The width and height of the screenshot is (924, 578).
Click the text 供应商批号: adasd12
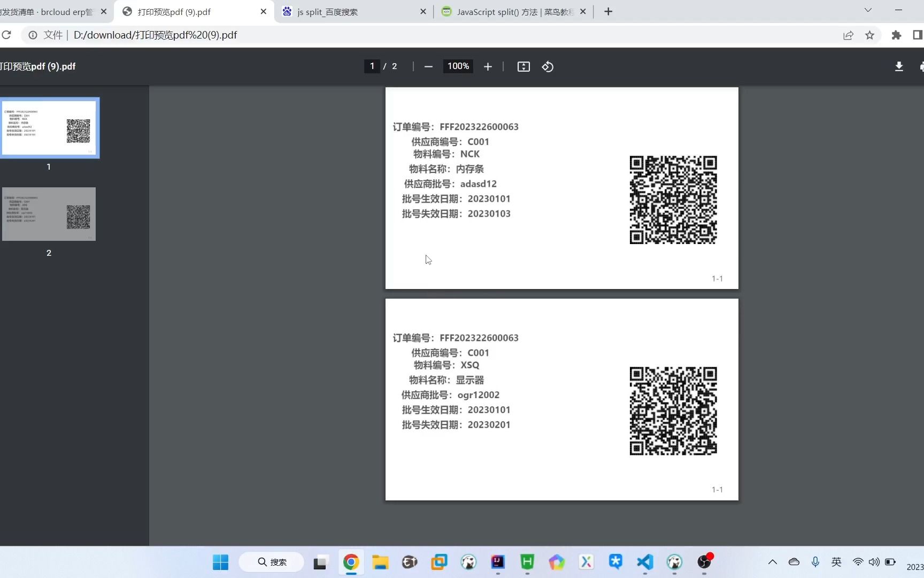(450, 184)
